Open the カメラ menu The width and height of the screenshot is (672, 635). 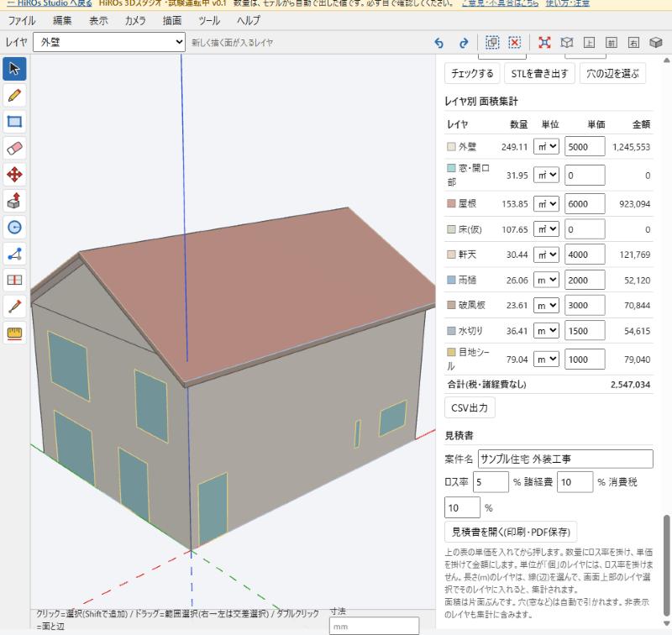pos(135,20)
